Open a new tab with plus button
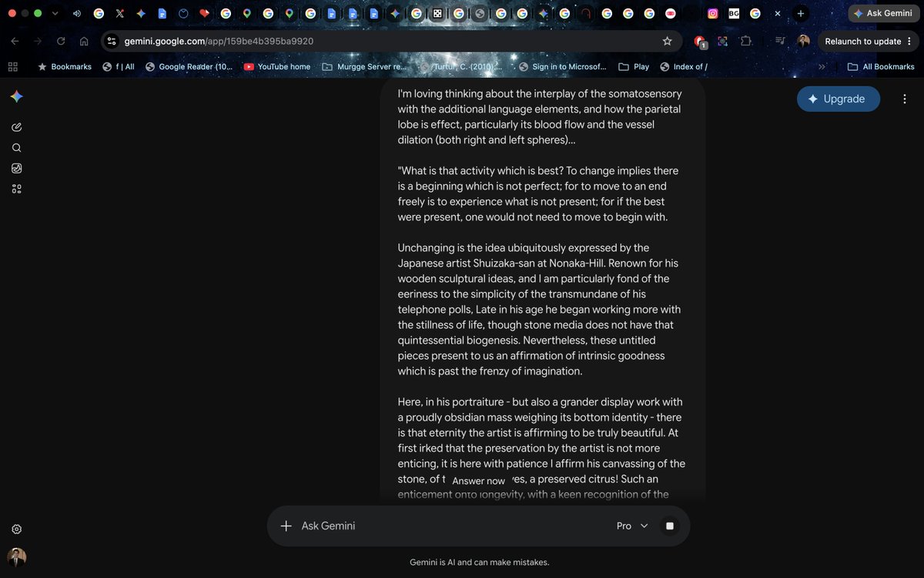The width and height of the screenshot is (924, 578). click(x=801, y=13)
